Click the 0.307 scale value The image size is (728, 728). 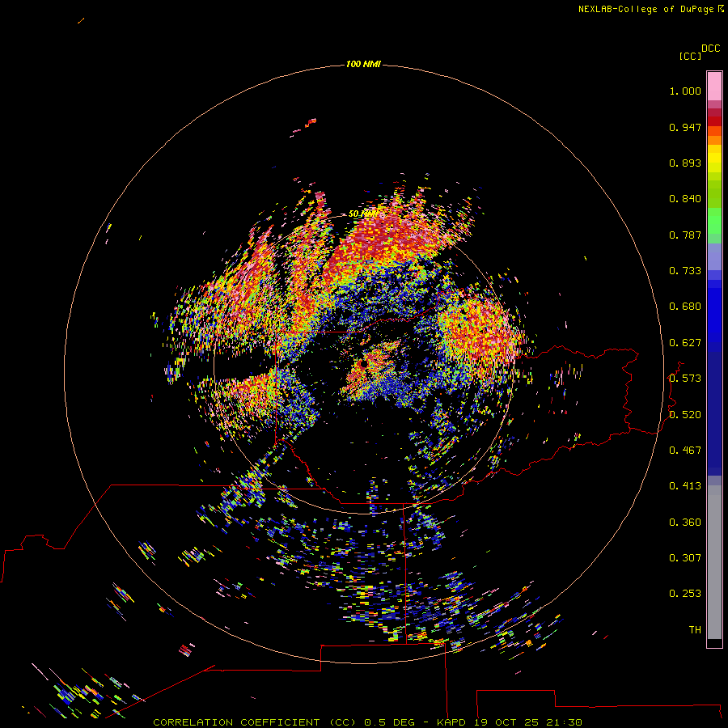point(685,558)
